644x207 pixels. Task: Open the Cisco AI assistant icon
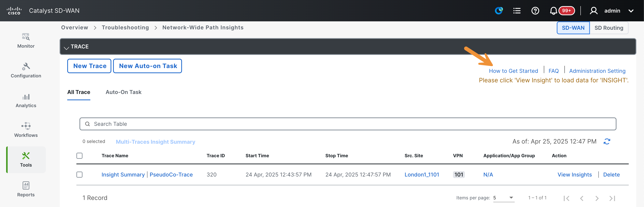[499, 11]
